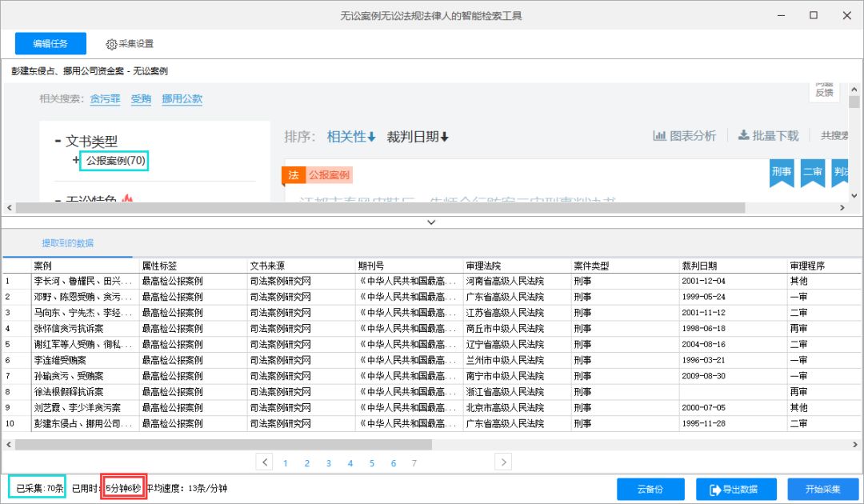
Task: Click the browser pane horizontal scrollbar right arrow
Action: (842, 208)
